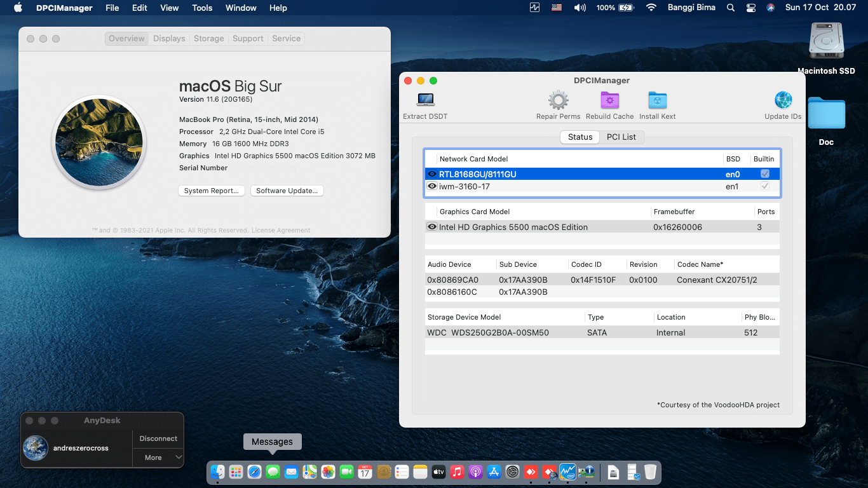This screenshot has height=488, width=868.
Task: Toggle eye icon for iwm-3160-17 row
Action: pyautogui.click(x=432, y=186)
